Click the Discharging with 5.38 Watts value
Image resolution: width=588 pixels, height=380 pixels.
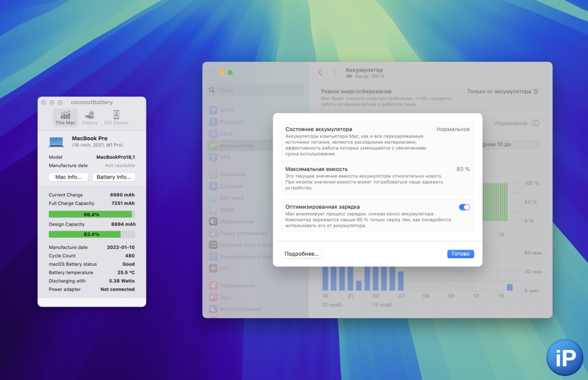tap(122, 281)
